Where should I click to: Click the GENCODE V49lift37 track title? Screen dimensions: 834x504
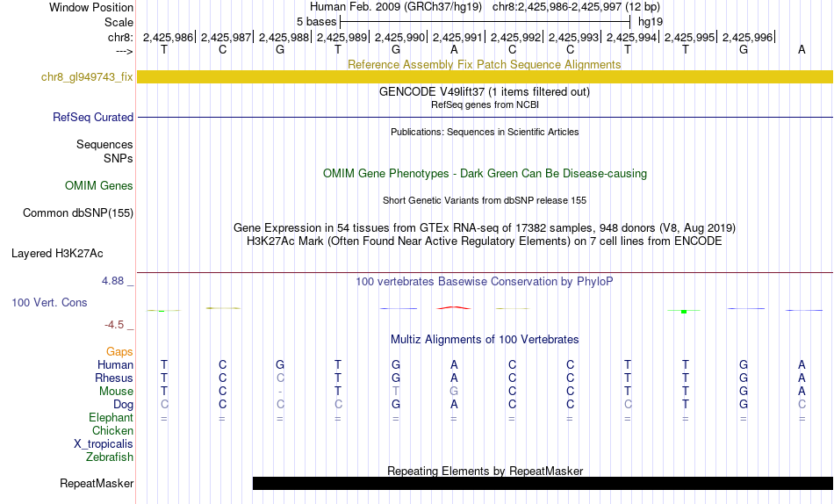coord(485,91)
